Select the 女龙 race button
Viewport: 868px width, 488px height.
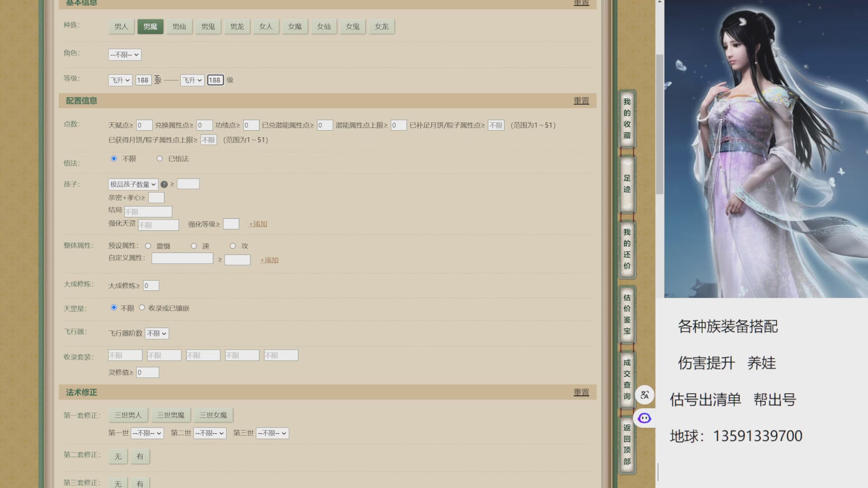382,27
